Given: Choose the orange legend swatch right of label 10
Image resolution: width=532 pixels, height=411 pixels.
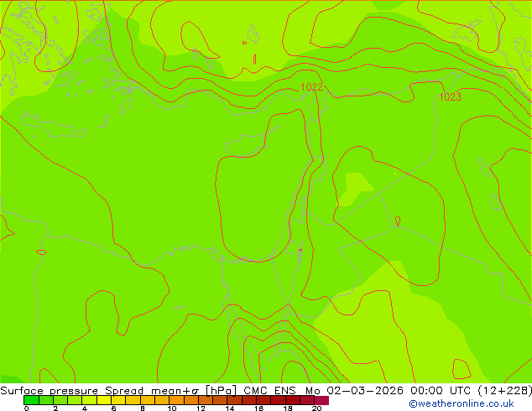Looking at the screenshot, I should tap(176, 400).
